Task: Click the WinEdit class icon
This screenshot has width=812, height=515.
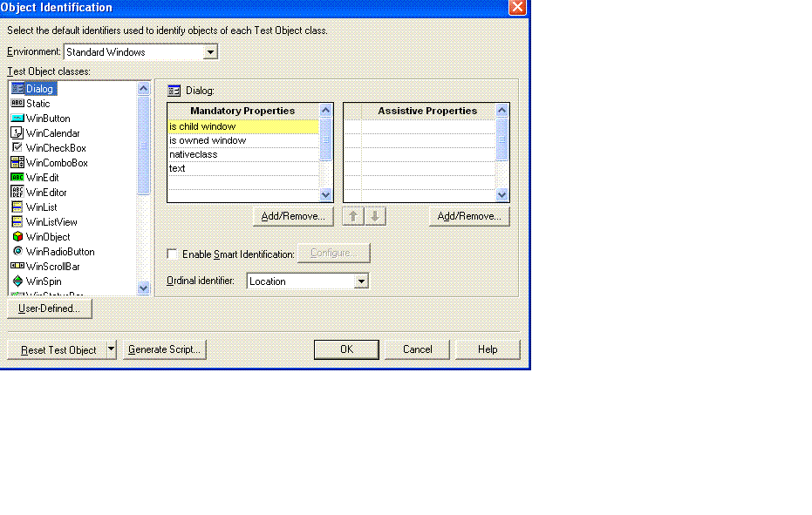Action: [x=17, y=177]
